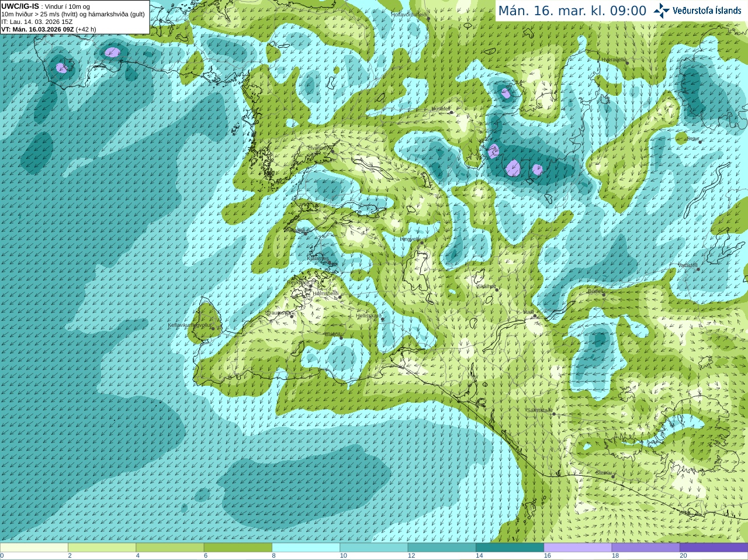Click the 'Hellisskarð' map label
The image size is (748, 560).
(369, 316)
